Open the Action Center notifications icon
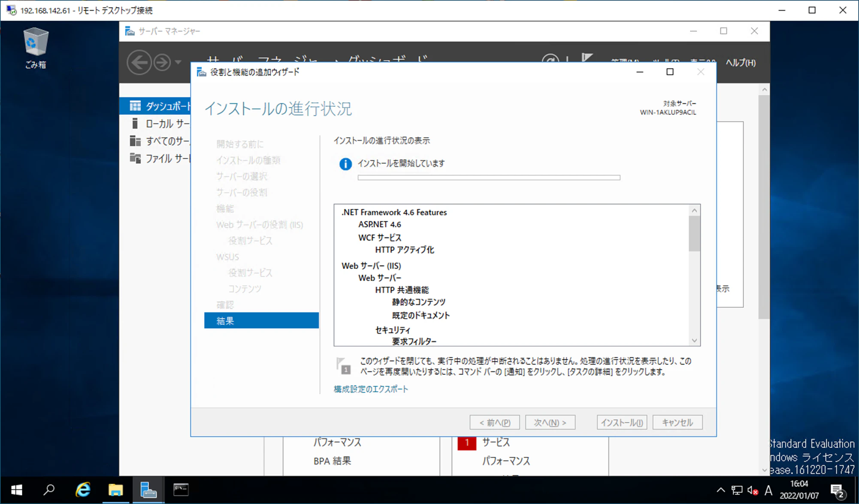 (x=837, y=491)
